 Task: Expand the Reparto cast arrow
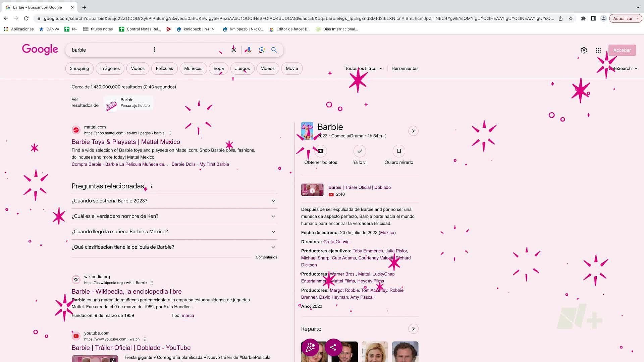(x=413, y=329)
